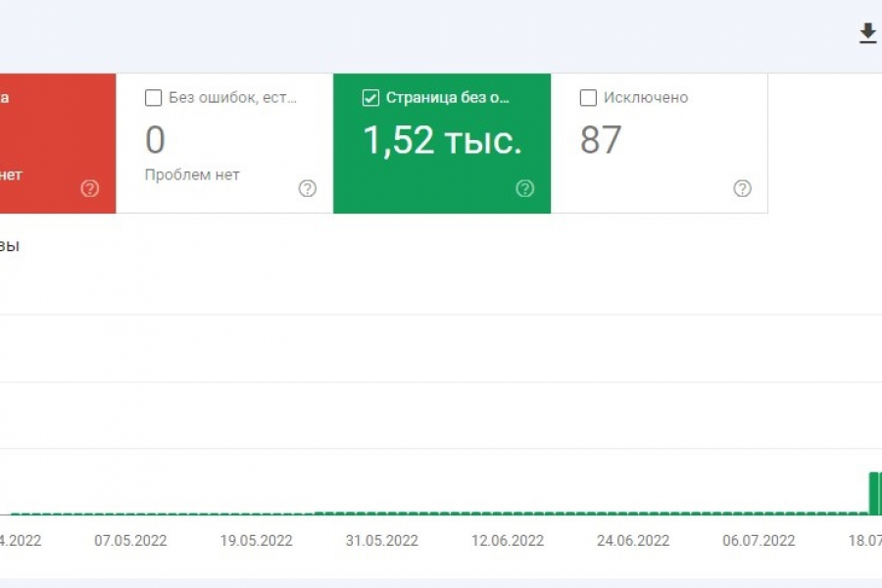Screen dimensions: 882x588
Task: Click chart date label 31.05.2022
Action: (382, 541)
